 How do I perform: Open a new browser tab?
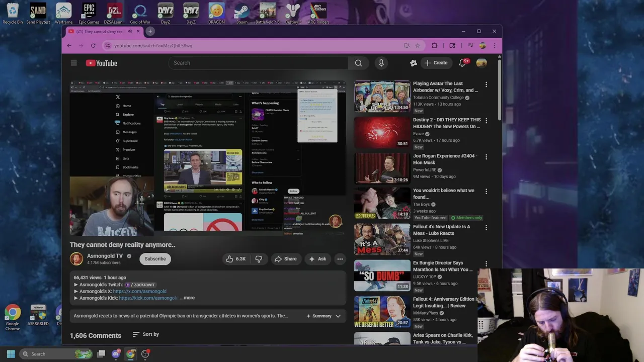150,31
